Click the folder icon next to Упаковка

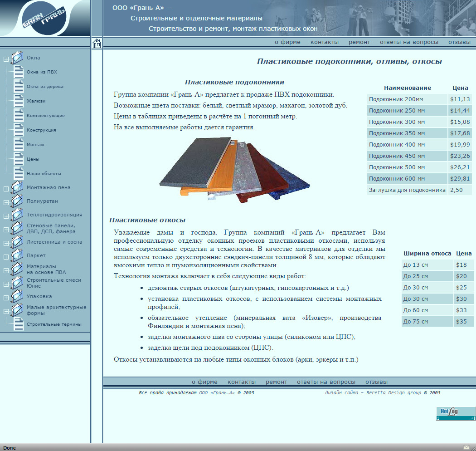(x=17, y=297)
